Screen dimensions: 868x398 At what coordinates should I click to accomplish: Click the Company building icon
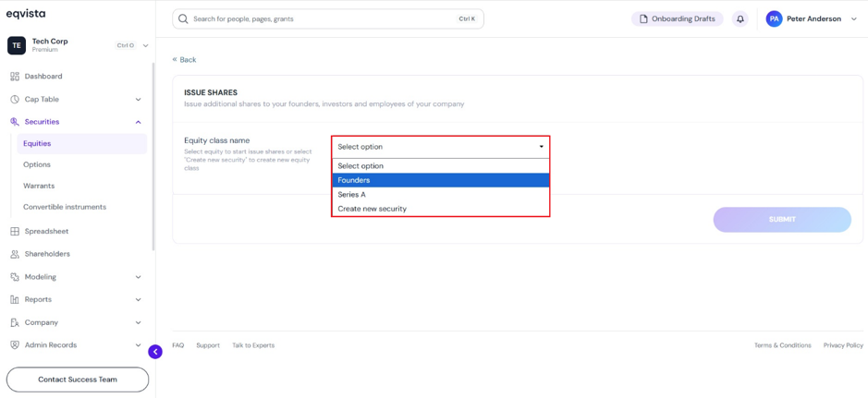click(15, 322)
